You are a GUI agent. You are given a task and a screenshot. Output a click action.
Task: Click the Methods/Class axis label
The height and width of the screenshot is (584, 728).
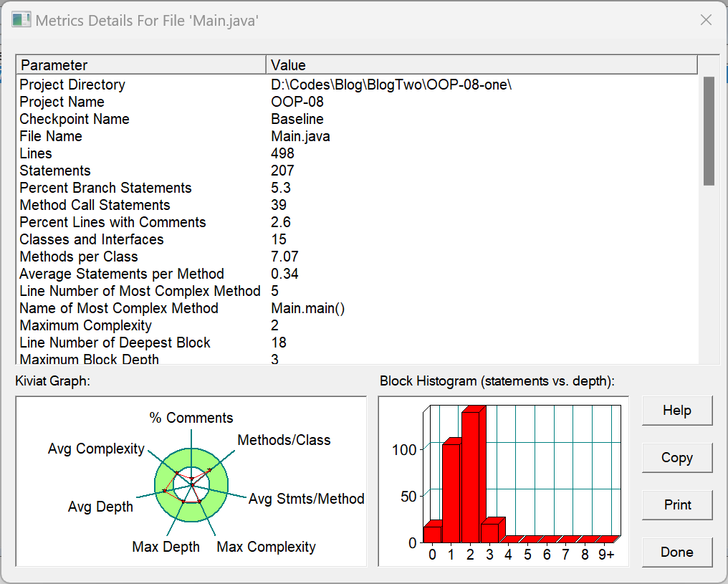(284, 440)
